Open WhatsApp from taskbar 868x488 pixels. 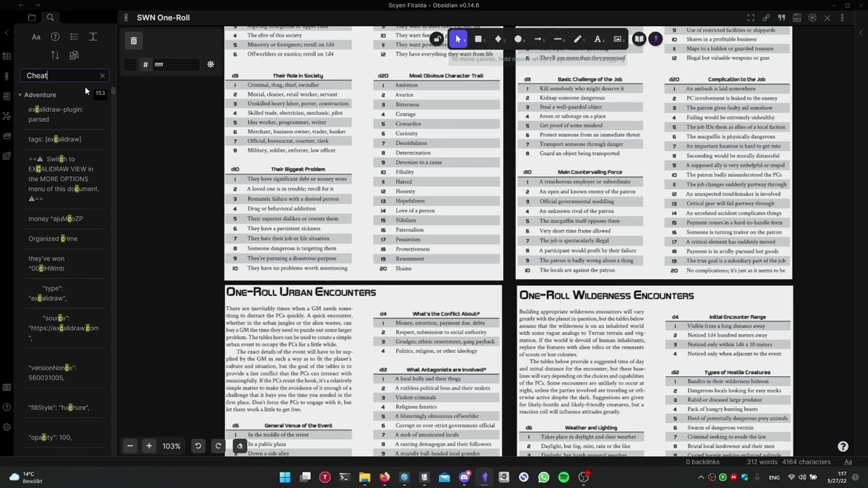(544, 477)
